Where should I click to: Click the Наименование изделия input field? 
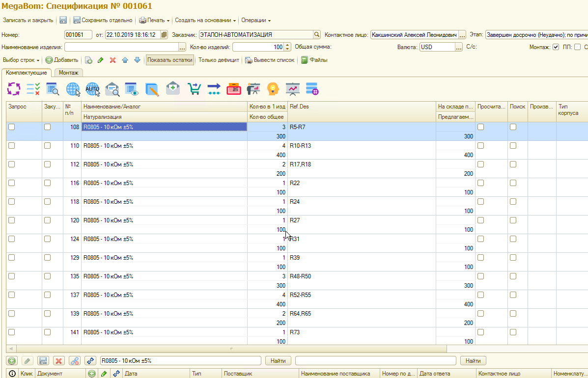(121, 47)
